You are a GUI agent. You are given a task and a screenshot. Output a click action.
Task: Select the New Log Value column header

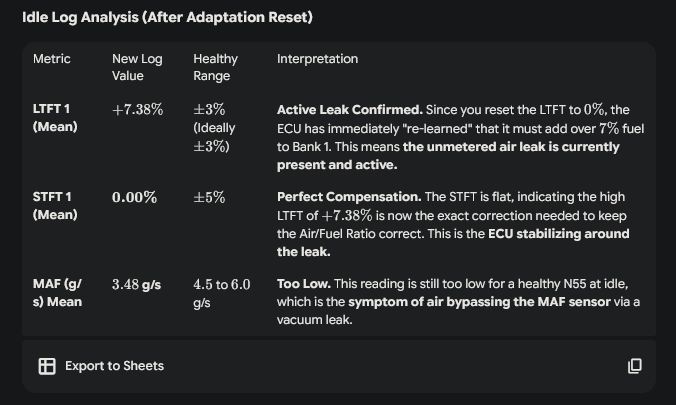[x=137, y=67]
